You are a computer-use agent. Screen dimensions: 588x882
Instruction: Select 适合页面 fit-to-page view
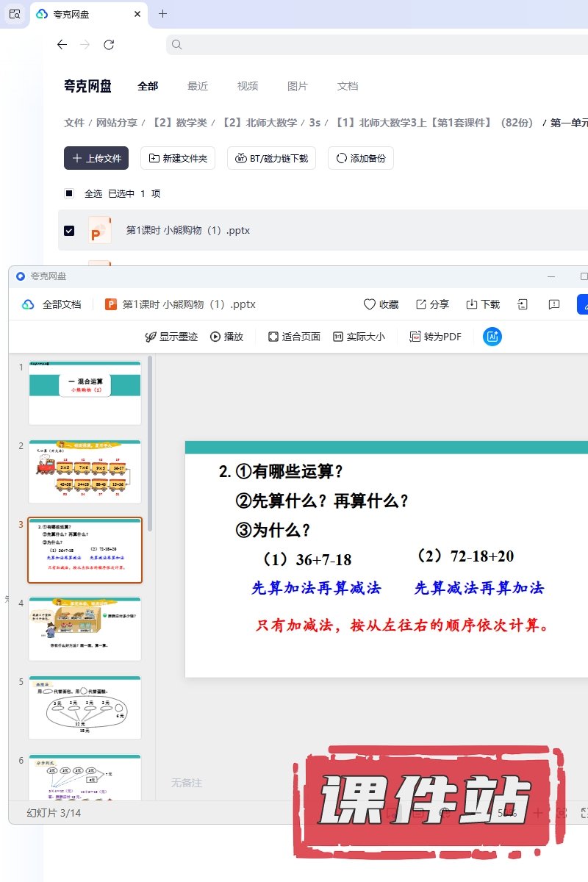294,337
